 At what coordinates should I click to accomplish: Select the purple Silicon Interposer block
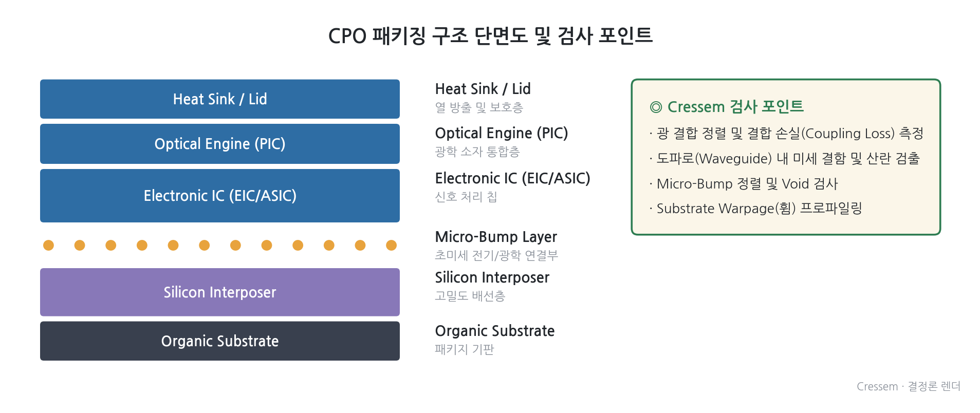(x=220, y=292)
